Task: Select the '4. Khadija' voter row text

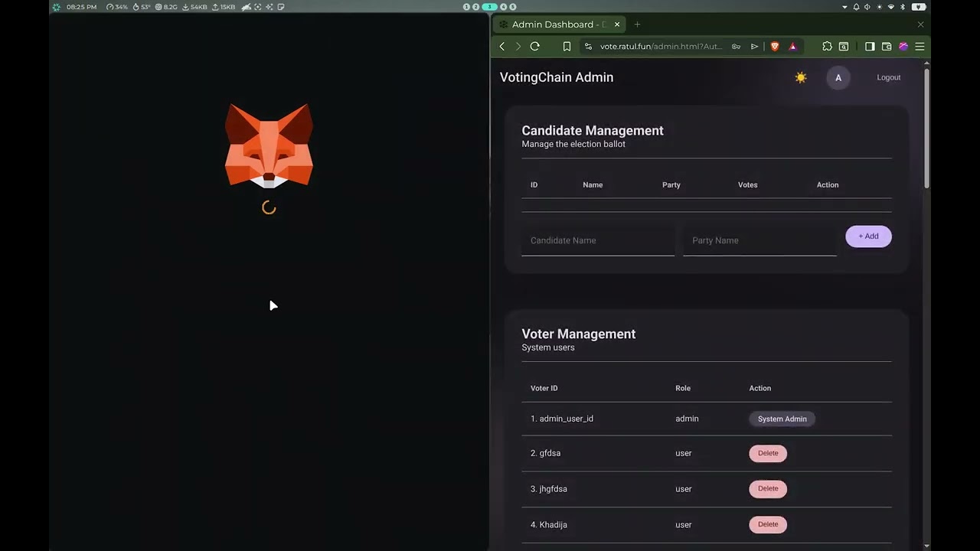Action: coord(549,525)
